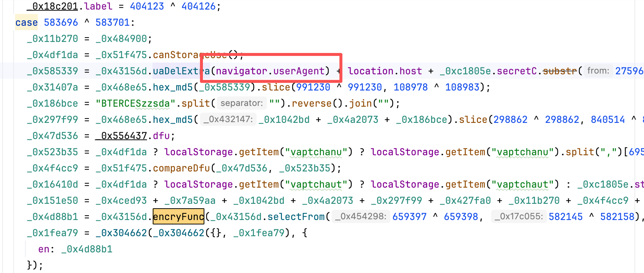Select the label property name
Viewport: 644px width, 273px height.
click(98, 6)
